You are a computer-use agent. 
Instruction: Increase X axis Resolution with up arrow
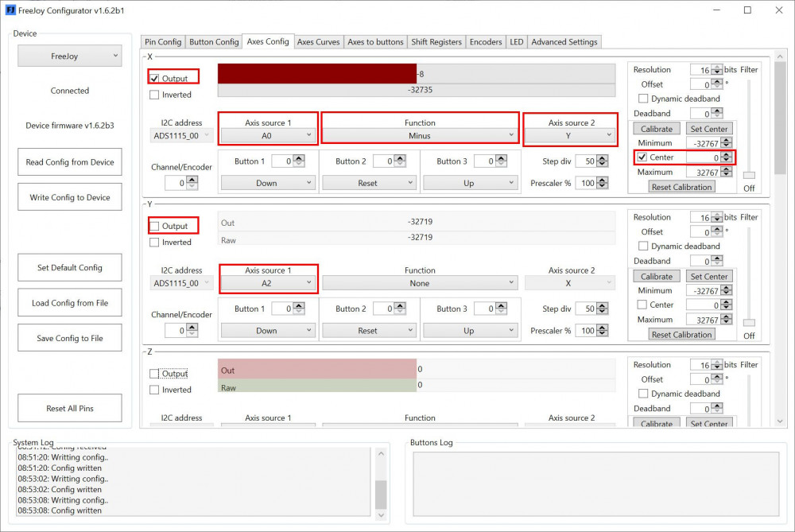coord(718,67)
